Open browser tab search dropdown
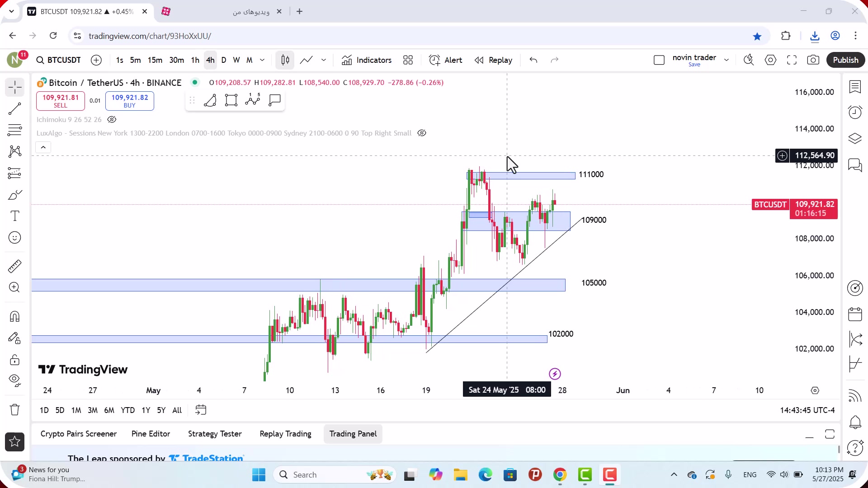This screenshot has width=868, height=488. (x=11, y=11)
